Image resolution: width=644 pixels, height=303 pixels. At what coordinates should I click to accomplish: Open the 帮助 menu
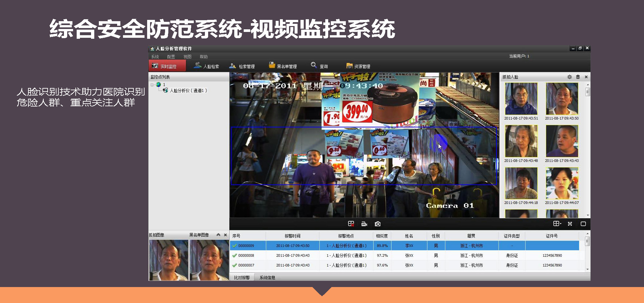pyautogui.click(x=204, y=57)
